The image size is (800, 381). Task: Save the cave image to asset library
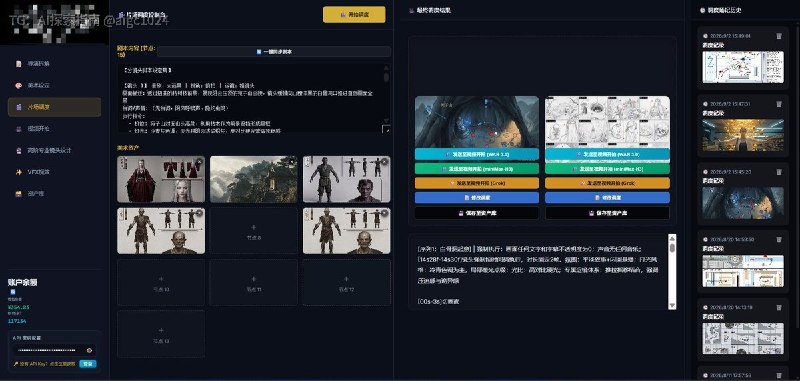477,213
